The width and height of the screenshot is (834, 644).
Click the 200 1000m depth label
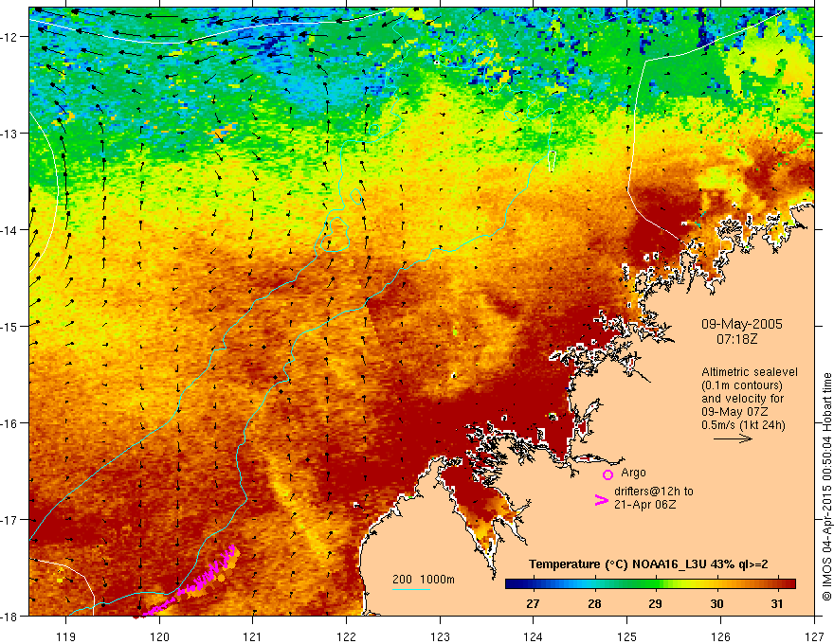[x=424, y=580]
